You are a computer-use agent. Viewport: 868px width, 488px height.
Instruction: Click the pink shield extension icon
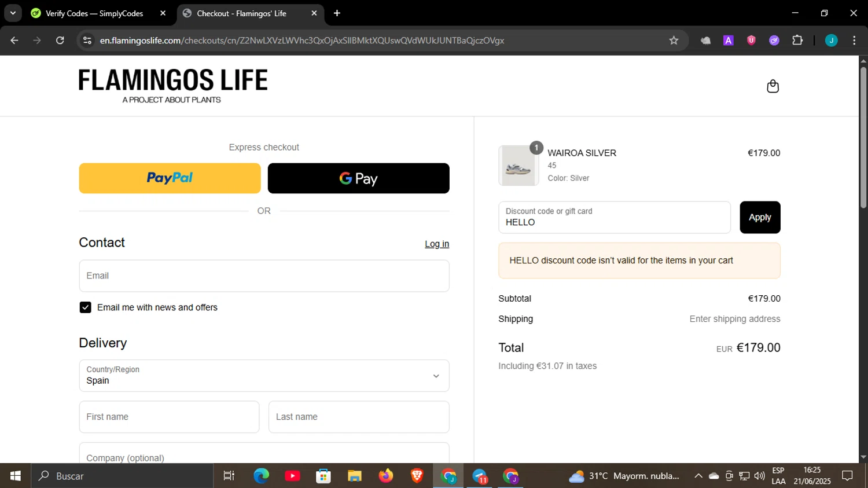tap(751, 41)
